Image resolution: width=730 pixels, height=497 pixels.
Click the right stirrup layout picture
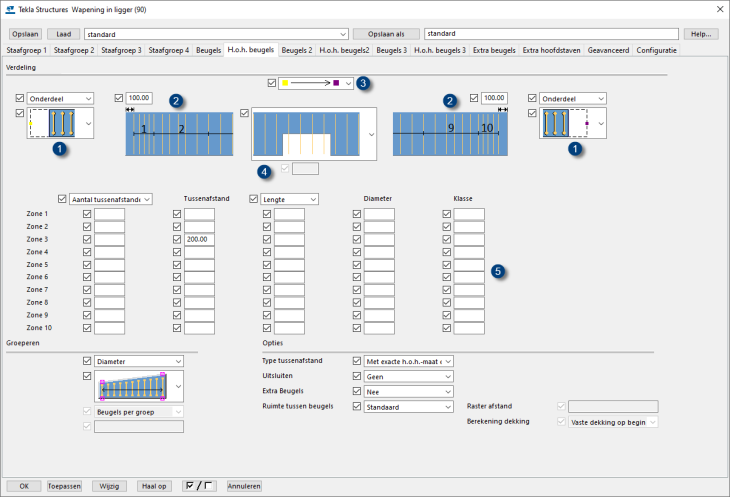click(x=564, y=123)
